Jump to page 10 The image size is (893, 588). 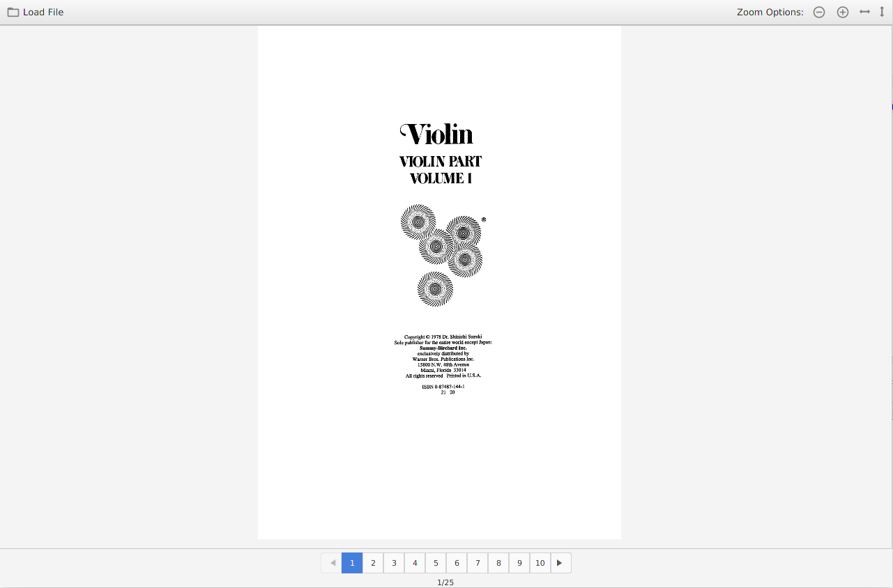point(540,563)
